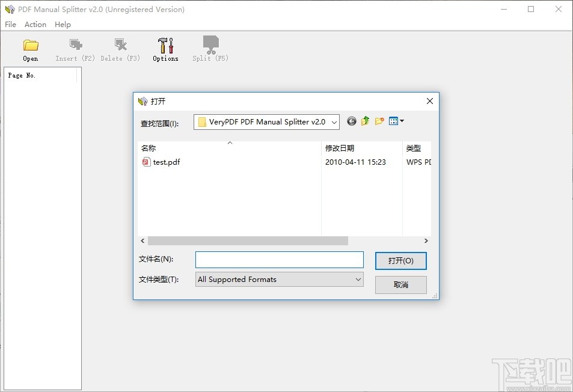
Task: Select the test.pdf file
Action: tap(165, 162)
